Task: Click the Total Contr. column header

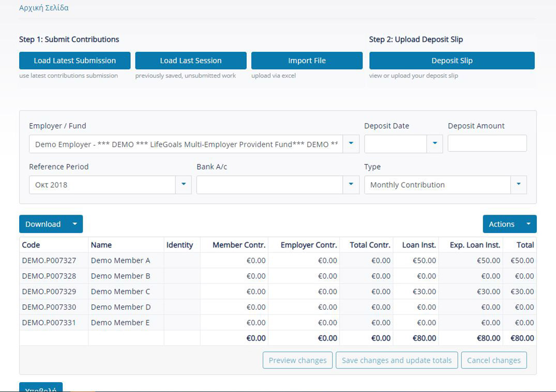Action: [366, 245]
